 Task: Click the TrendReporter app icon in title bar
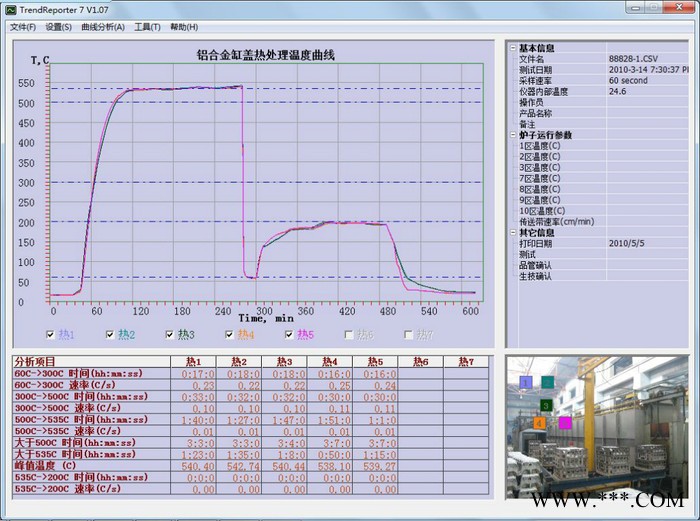tap(10, 9)
